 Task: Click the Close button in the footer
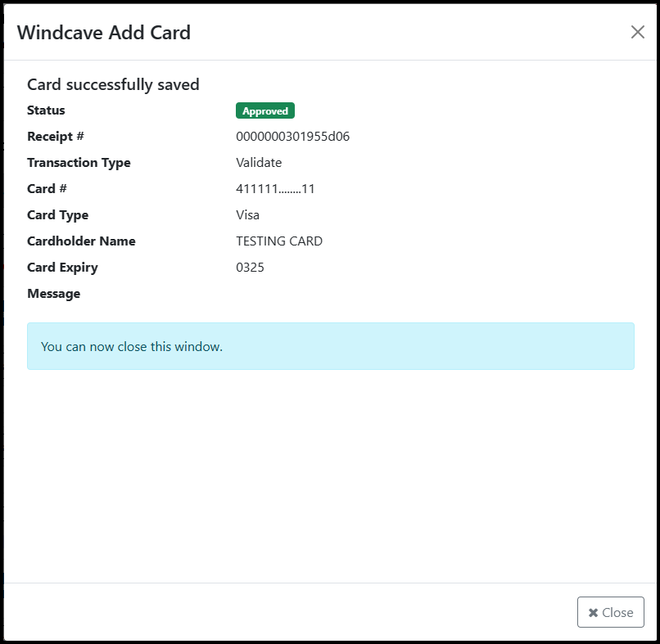click(x=610, y=612)
